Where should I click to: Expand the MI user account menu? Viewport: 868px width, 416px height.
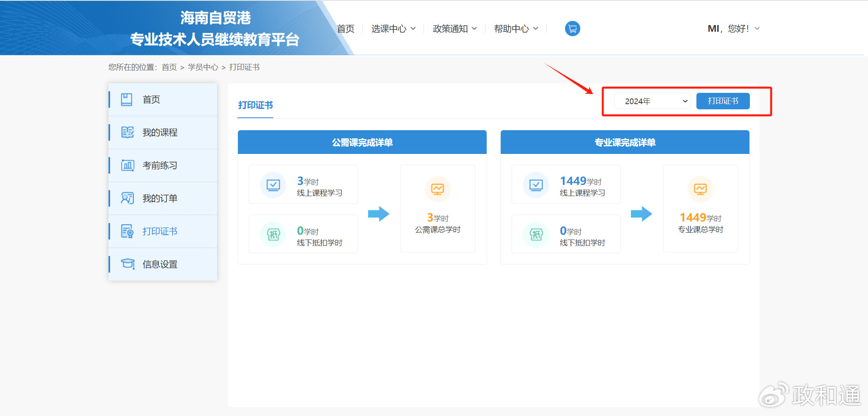734,29
